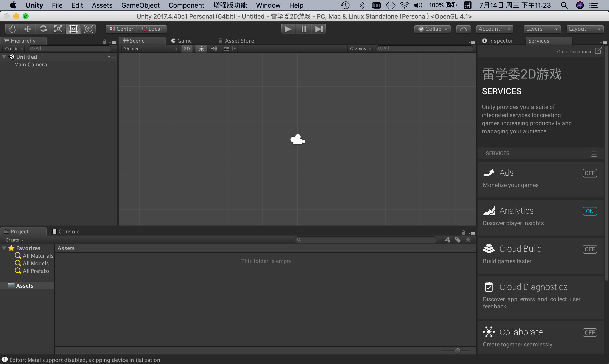Toggle scene audio speaker icon
The height and width of the screenshot is (364, 609).
click(x=214, y=49)
